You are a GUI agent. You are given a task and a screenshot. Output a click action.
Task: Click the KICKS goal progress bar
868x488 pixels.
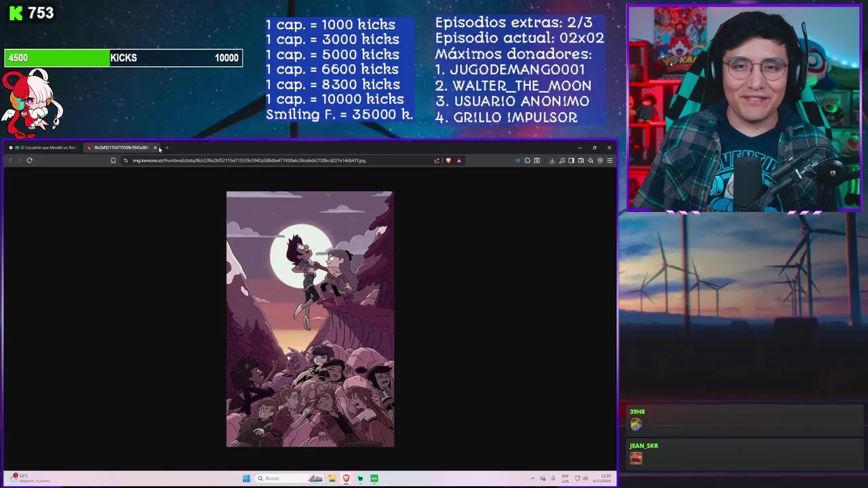coord(123,58)
